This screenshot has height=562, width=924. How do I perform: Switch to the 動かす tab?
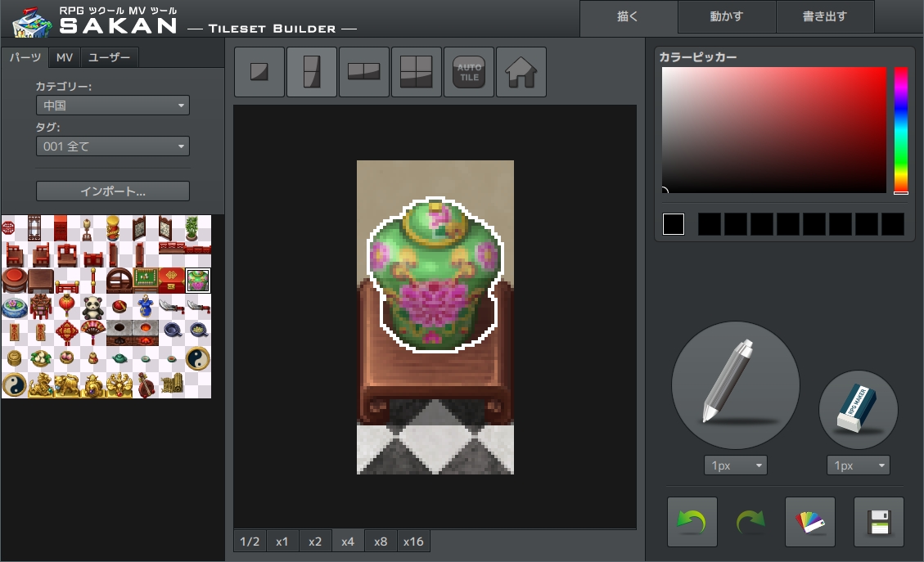tap(727, 16)
